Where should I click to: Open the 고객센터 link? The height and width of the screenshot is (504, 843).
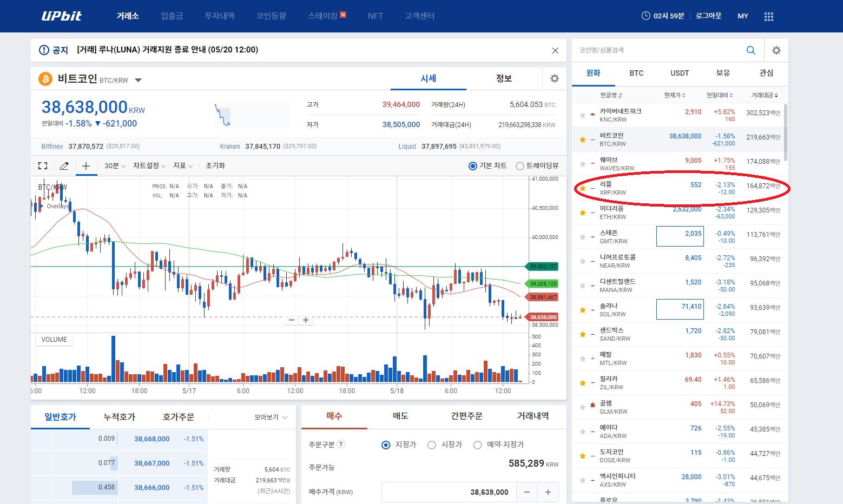pos(419,16)
